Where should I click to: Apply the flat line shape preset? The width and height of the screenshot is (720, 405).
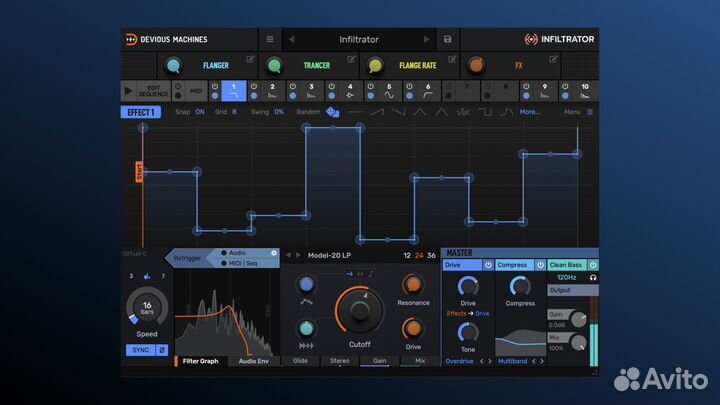coord(355,112)
